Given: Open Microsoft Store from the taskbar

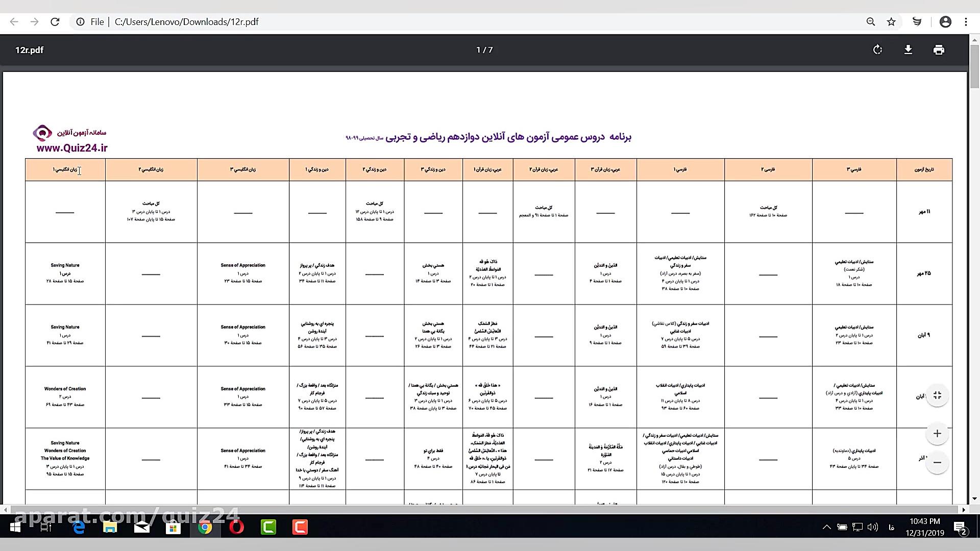Looking at the screenshot, I should point(174,528).
